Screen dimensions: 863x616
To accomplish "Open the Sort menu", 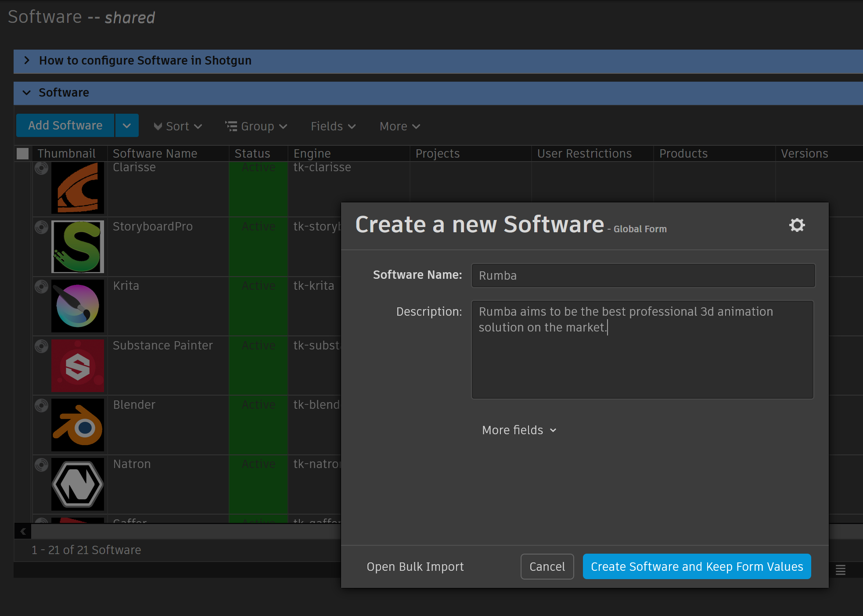I will point(178,126).
